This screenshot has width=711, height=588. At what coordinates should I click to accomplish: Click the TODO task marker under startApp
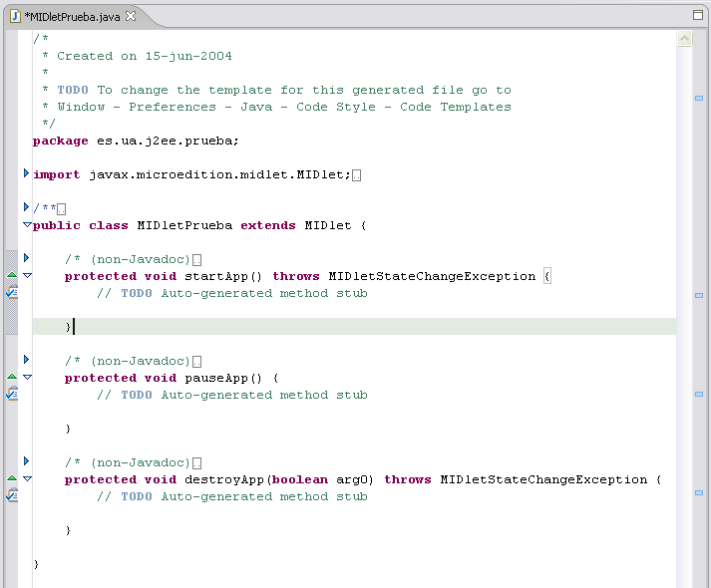[12, 292]
